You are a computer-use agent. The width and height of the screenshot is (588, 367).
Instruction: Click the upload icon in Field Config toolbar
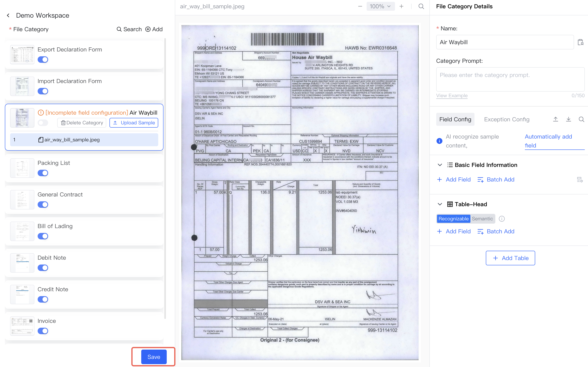[x=555, y=119]
